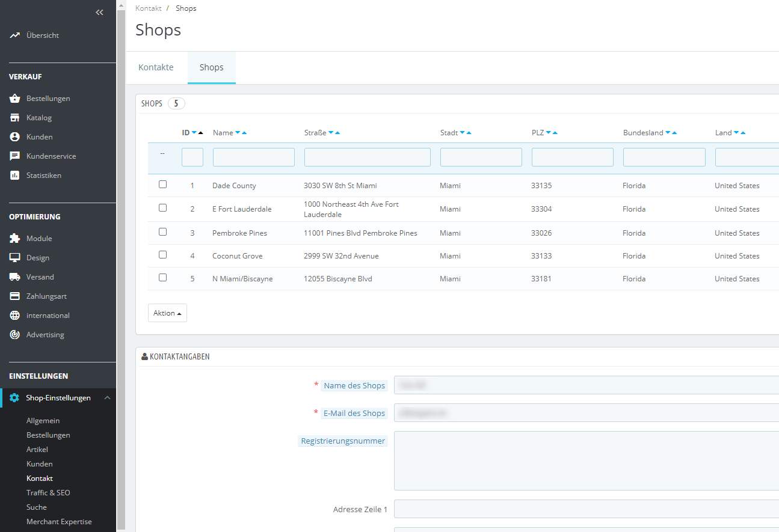Select the Dade County shop checkbox
Image resolution: width=779 pixels, height=532 pixels.
point(162,185)
